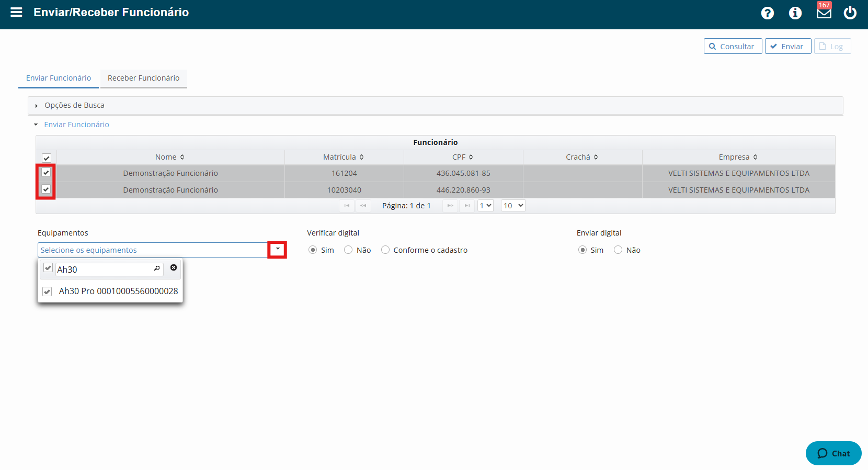Open the hamburger main menu
The image size is (868, 470).
(x=16, y=12)
